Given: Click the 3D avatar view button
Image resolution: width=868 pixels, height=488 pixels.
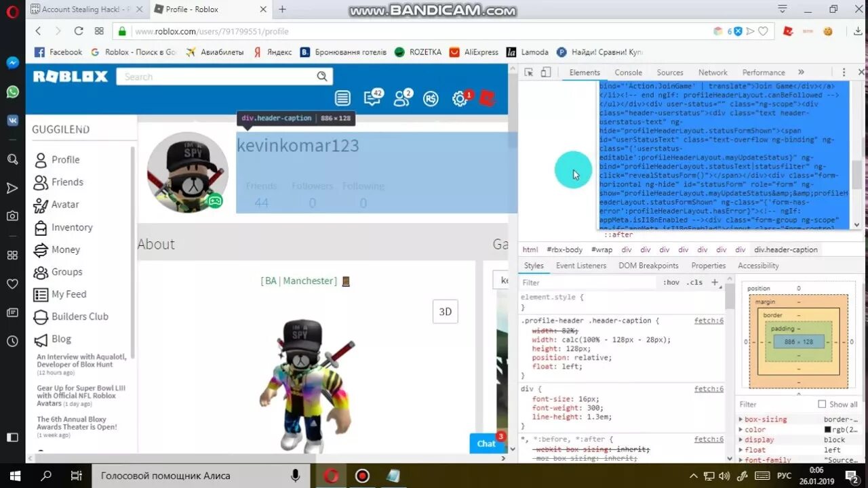Looking at the screenshot, I should 446,312.
